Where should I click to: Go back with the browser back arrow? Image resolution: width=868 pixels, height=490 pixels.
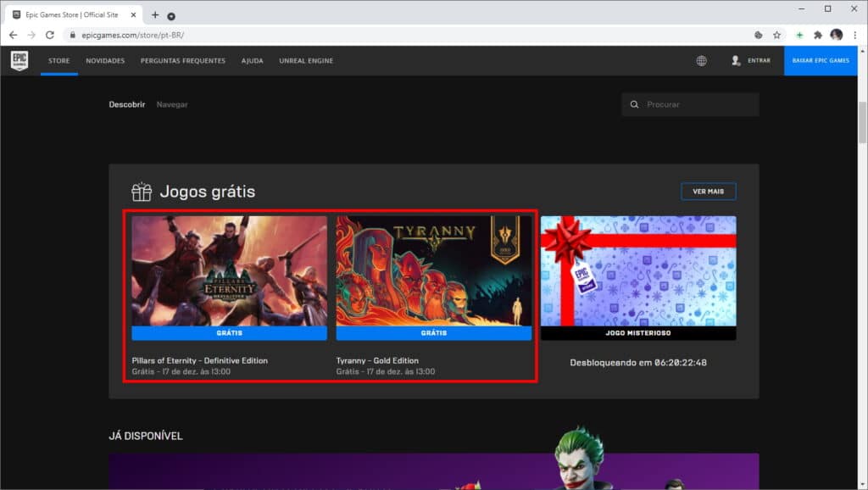tap(14, 35)
